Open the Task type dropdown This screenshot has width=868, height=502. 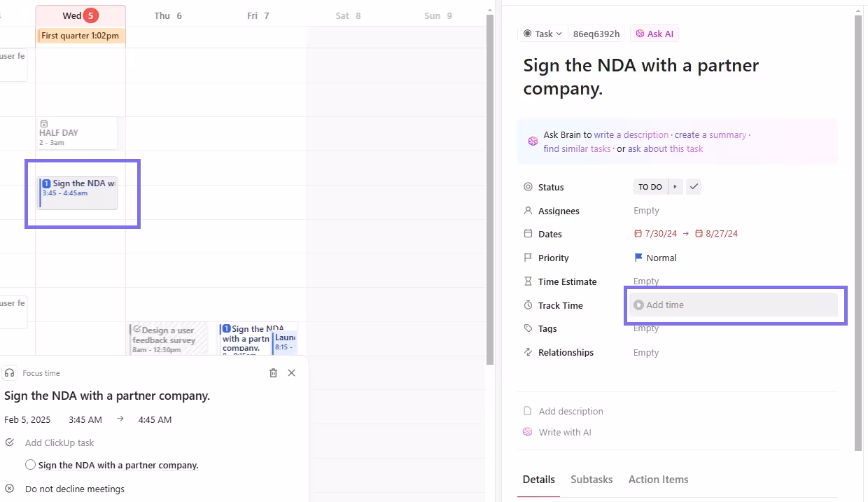click(543, 34)
